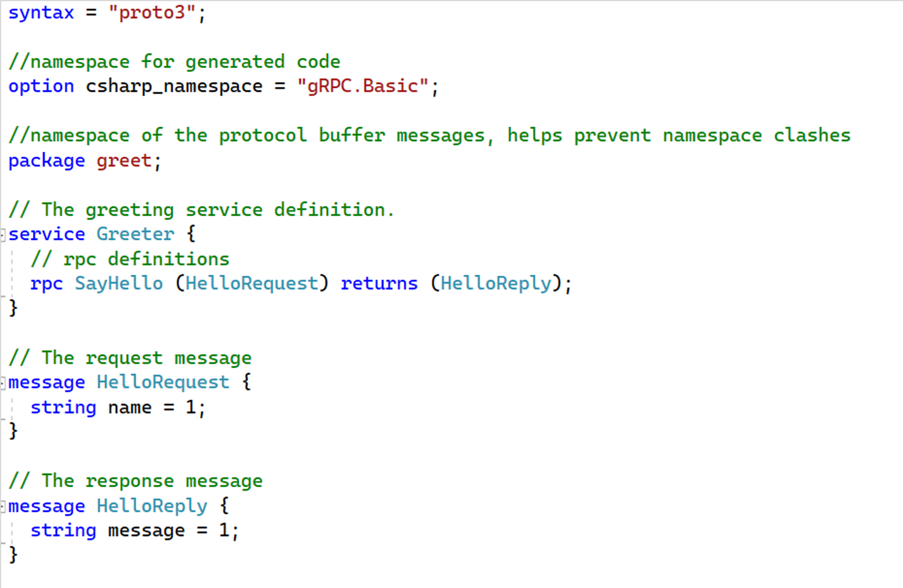Collapse the service Greeter code block
The image size is (903, 588).
(x=3, y=235)
